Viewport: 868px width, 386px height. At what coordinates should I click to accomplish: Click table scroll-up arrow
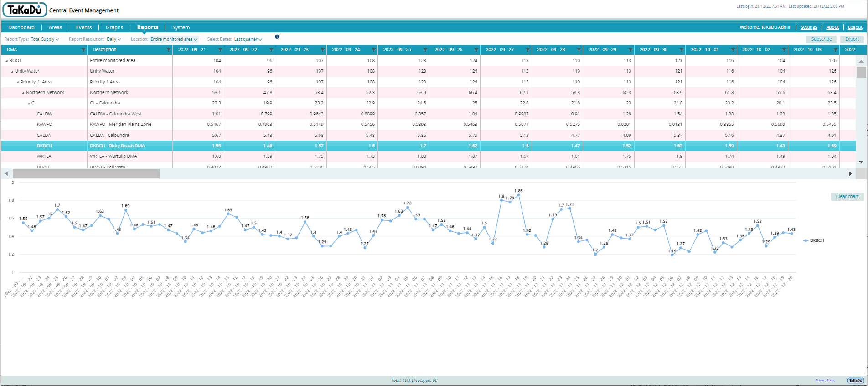pyautogui.click(x=861, y=61)
